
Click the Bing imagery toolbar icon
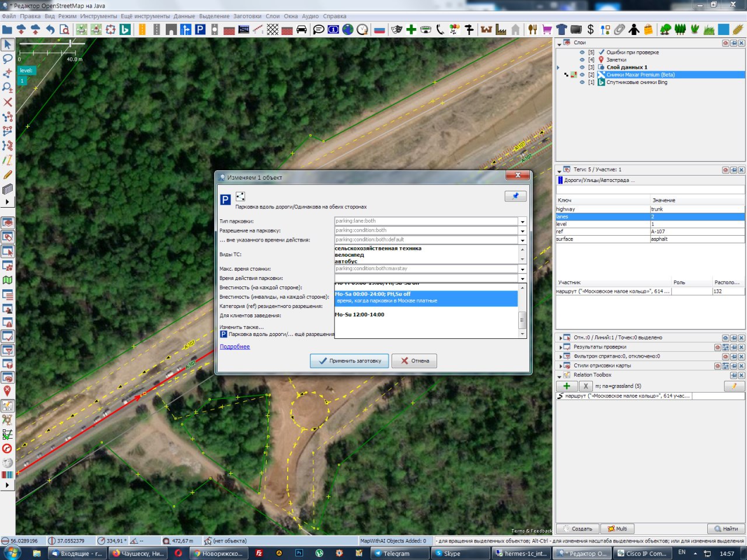click(125, 29)
